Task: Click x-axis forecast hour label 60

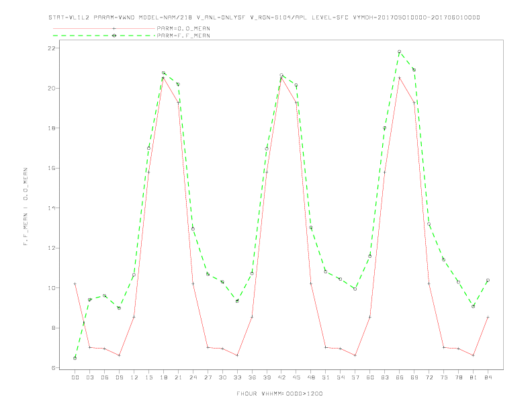Action: pyautogui.click(x=370, y=377)
